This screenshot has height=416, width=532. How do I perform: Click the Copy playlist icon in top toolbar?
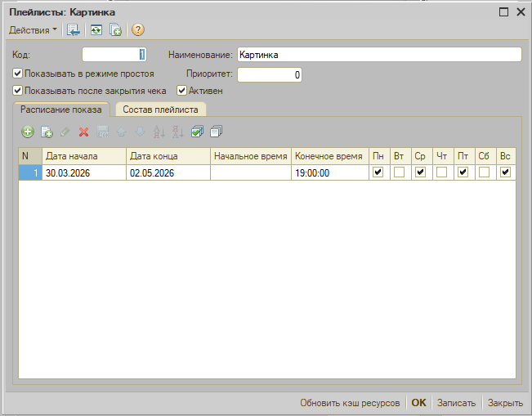tap(116, 30)
